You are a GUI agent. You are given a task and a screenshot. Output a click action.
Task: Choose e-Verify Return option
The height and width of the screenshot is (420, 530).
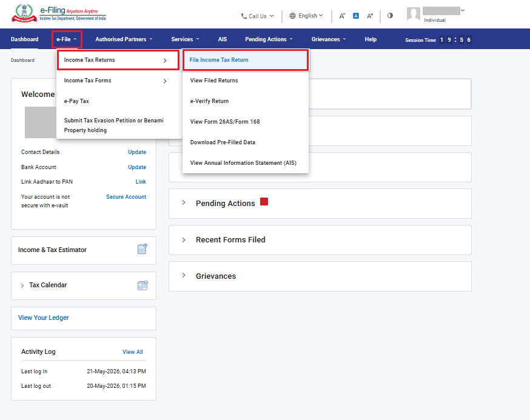pyautogui.click(x=209, y=101)
